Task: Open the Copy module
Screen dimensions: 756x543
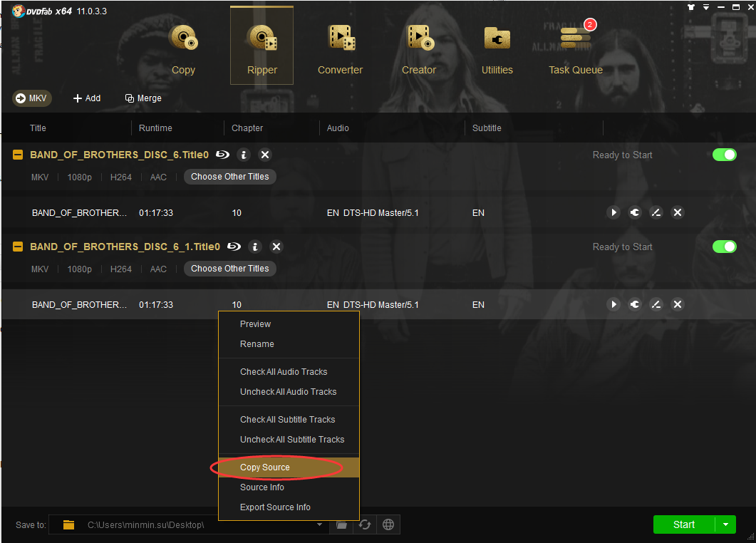Action: pos(183,49)
